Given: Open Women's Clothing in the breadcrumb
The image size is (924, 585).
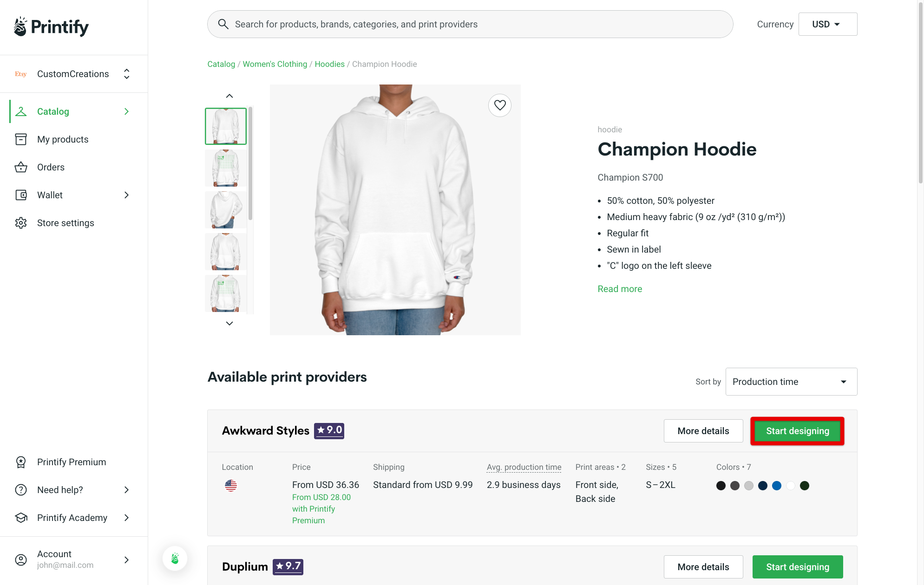Looking at the screenshot, I should (275, 64).
